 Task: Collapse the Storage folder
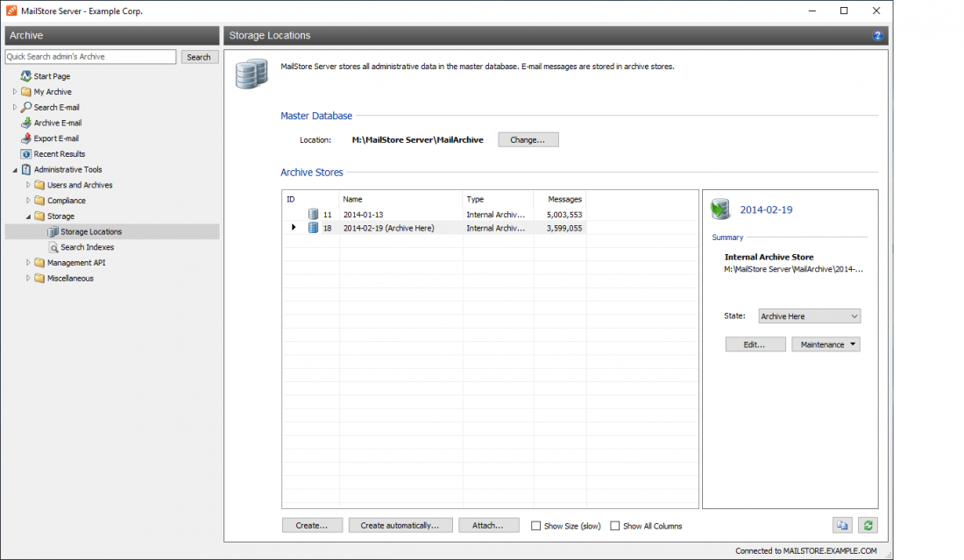pos(27,216)
